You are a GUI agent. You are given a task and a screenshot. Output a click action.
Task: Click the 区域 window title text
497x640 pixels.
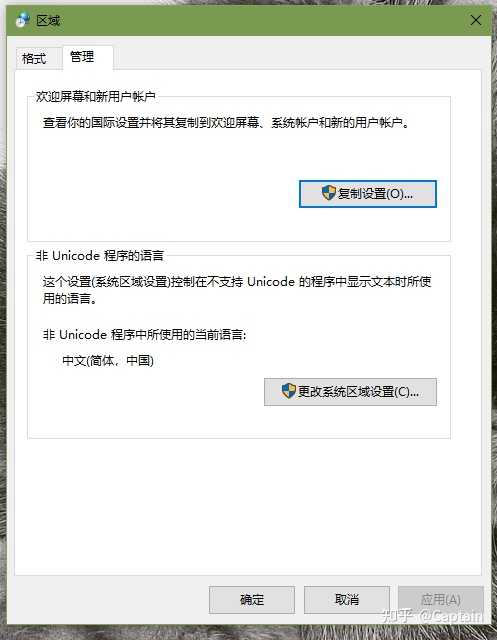(48, 20)
